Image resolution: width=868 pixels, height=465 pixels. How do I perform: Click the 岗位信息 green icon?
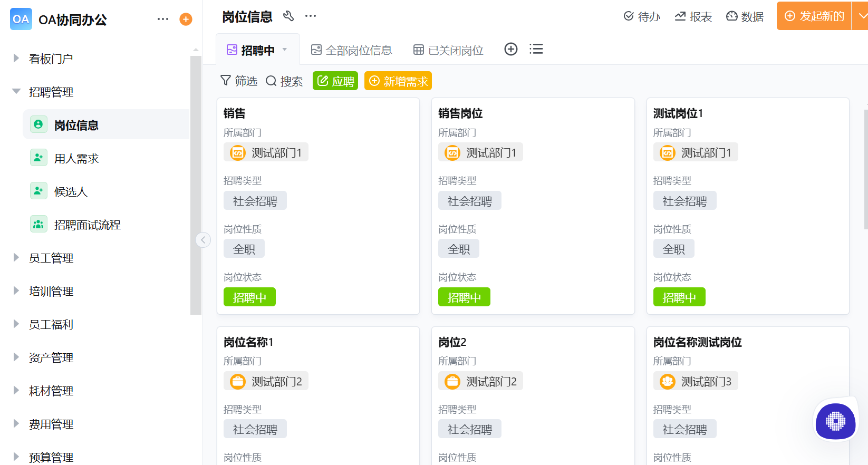click(x=38, y=124)
